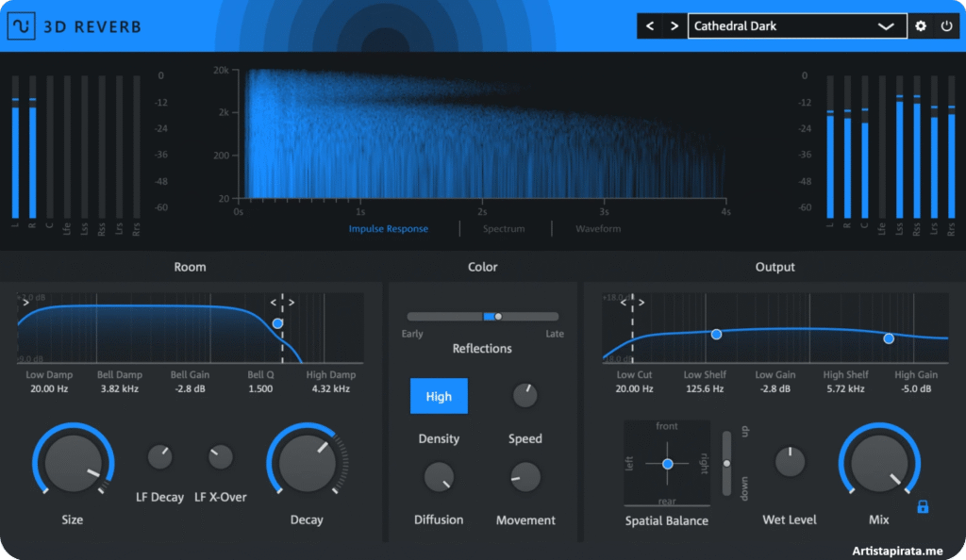Click the vertical up/down balance slider

coord(726,463)
